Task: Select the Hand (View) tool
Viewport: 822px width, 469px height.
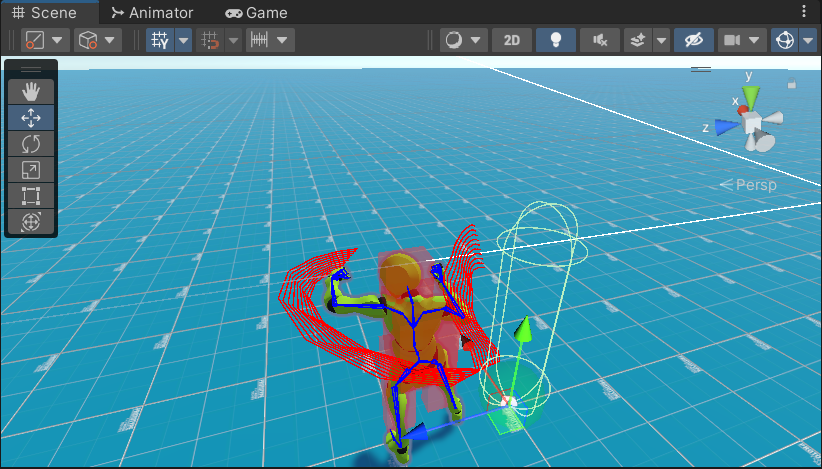Action: tap(30, 91)
